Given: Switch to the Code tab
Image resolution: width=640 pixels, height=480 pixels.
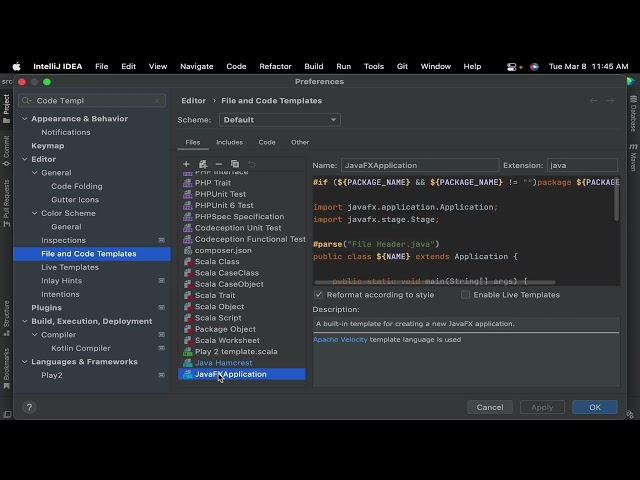Looking at the screenshot, I should click(x=267, y=142).
